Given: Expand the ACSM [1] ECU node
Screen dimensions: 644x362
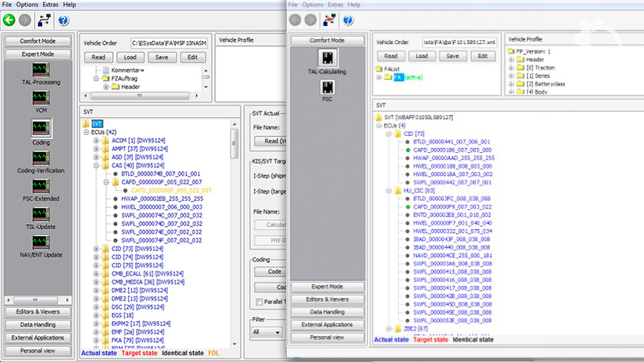Looking at the screenshot, I should pyautogui.click(x=97, y=141).
